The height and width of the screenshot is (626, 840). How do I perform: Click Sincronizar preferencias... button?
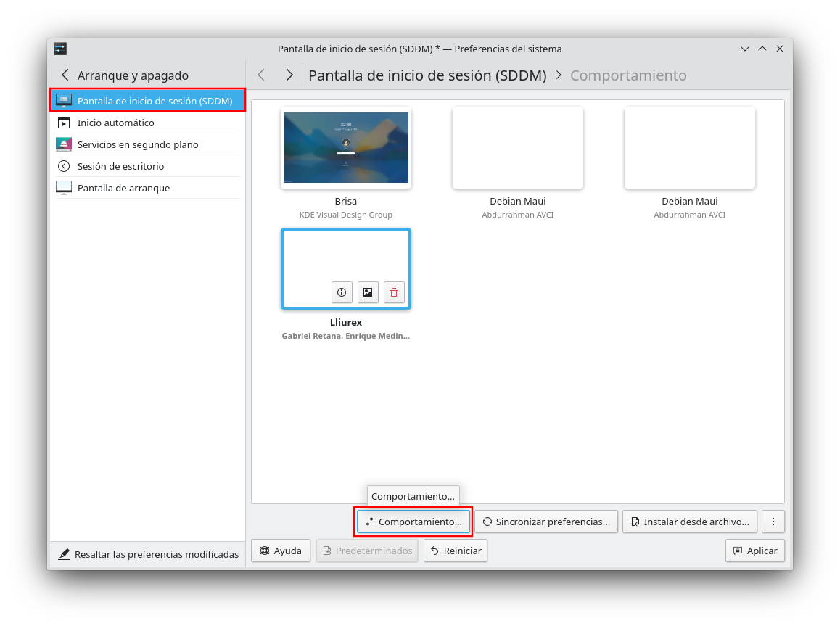546,522
